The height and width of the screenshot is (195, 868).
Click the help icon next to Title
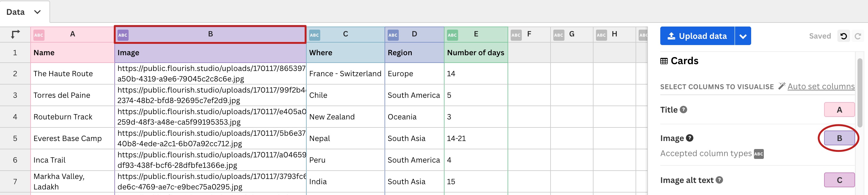tap(683, 110)
